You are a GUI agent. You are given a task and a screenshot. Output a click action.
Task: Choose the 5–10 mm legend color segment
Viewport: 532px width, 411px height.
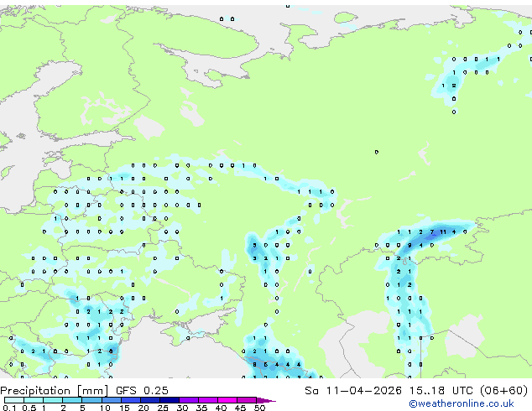[91, 400]
